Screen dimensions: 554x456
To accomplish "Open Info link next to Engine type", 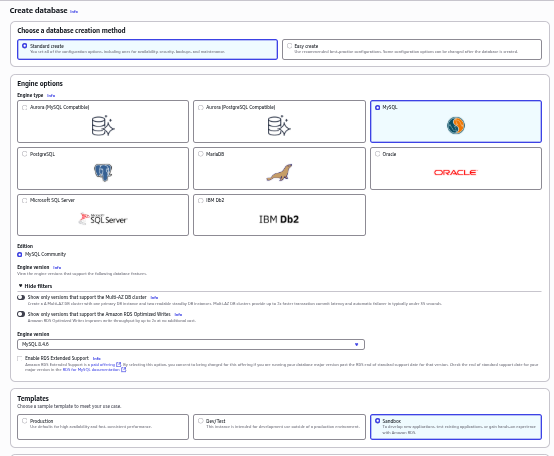I will click(51, 96).
